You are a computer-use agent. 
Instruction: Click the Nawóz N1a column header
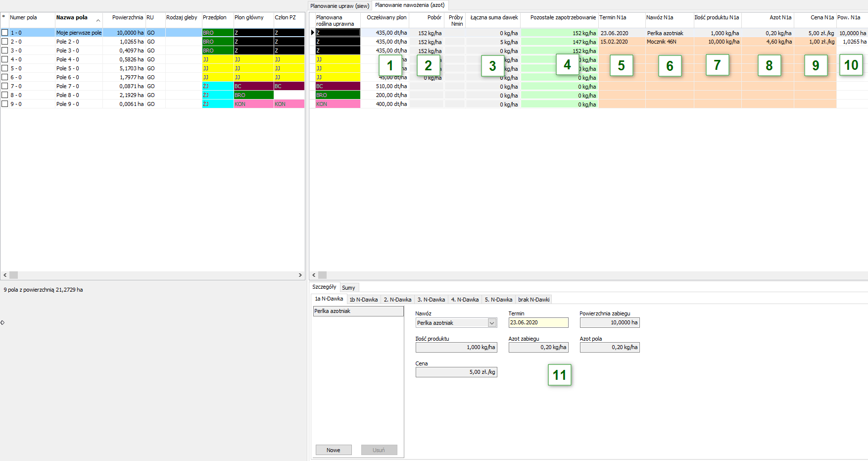coord(669,20)
